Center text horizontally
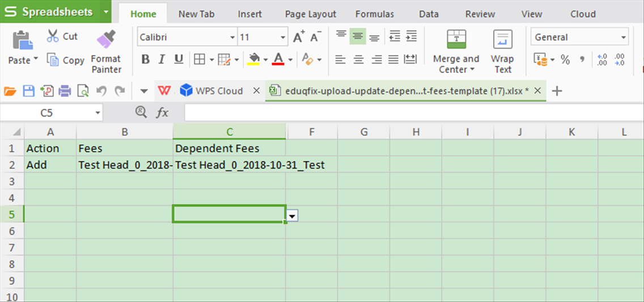The image size is (644, 302). point(358,60)
